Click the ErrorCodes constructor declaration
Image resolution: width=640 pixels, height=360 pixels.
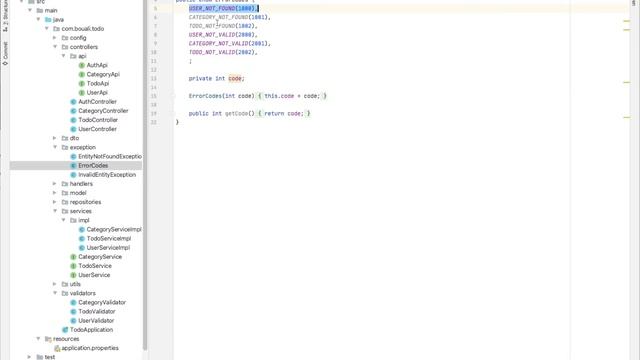coord(222,96)
